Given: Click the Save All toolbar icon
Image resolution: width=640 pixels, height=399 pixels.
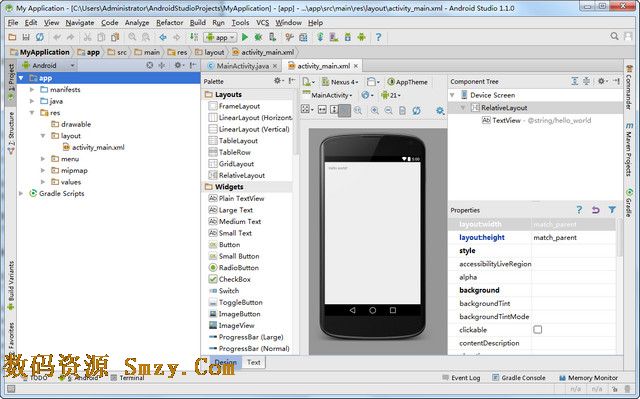Looking at the screenshot, I should tap(26, 38).
